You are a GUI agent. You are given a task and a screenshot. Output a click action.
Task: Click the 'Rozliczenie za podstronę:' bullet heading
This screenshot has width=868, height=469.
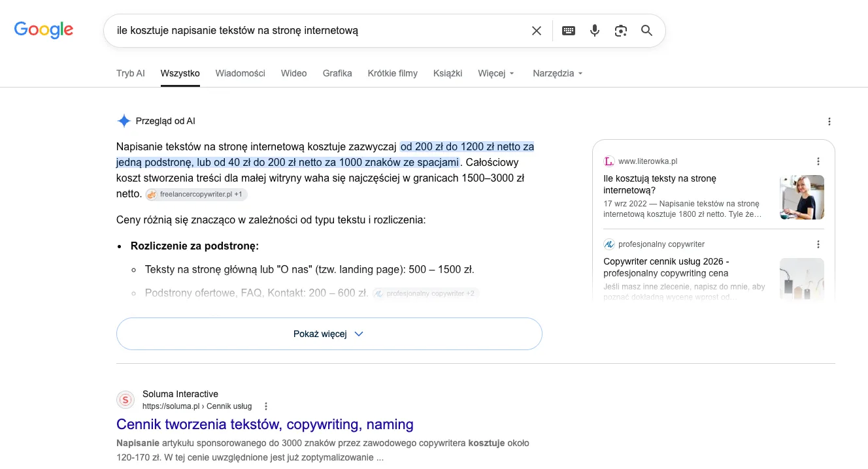[195, 246]
